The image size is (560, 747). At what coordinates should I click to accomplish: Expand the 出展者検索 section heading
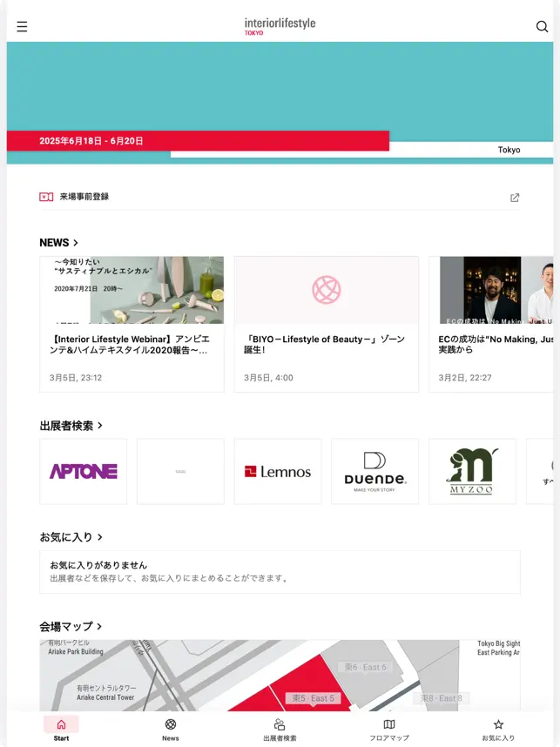click(71, 426)
